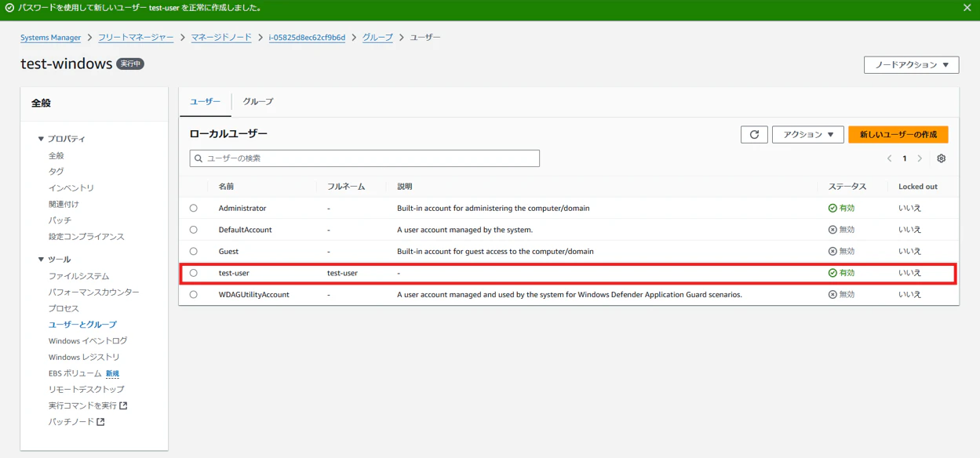Sort by the 名前 column header
The width and height of the screenshot is (980, 458).
(x=226, y=187)
